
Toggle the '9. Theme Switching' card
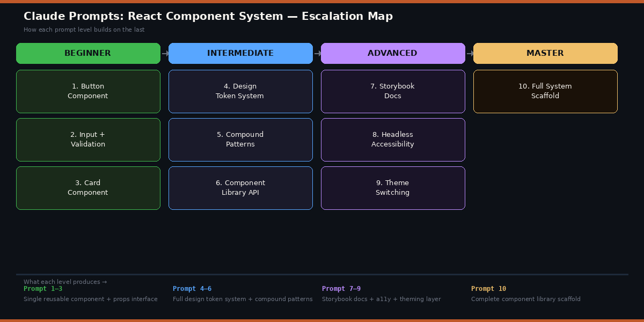393,188
